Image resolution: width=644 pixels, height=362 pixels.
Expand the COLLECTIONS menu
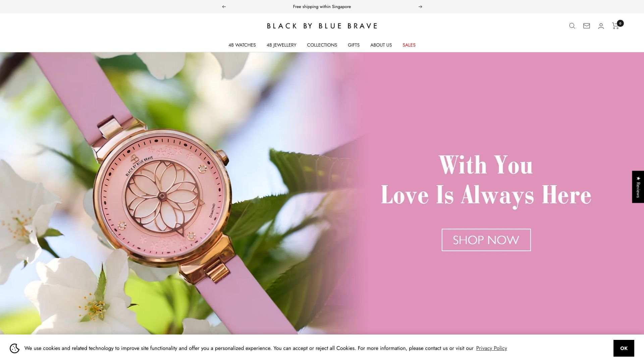pos(322,45)
